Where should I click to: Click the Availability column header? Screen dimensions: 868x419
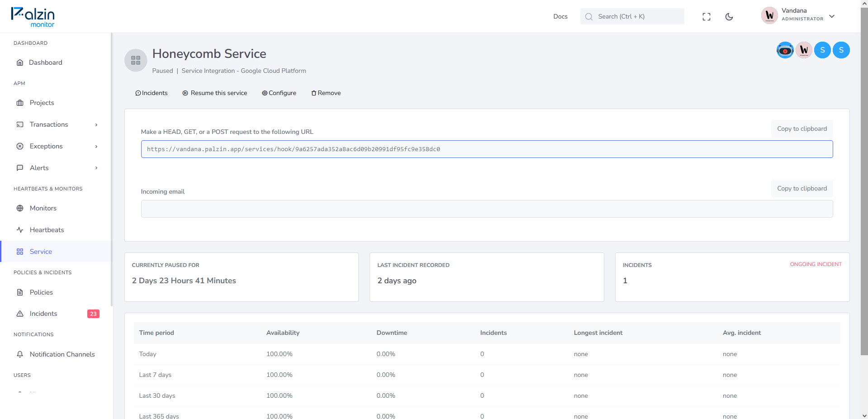click(x=283, y=333)
